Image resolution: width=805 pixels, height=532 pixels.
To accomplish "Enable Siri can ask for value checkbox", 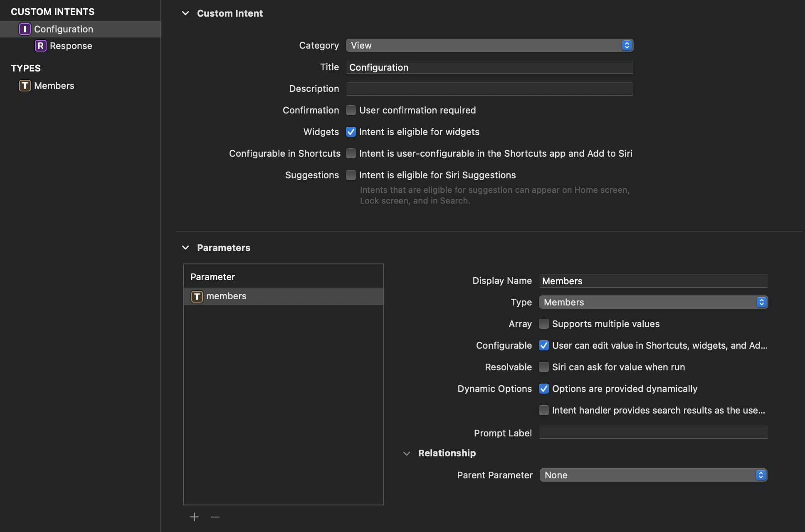I will (544, 367).
